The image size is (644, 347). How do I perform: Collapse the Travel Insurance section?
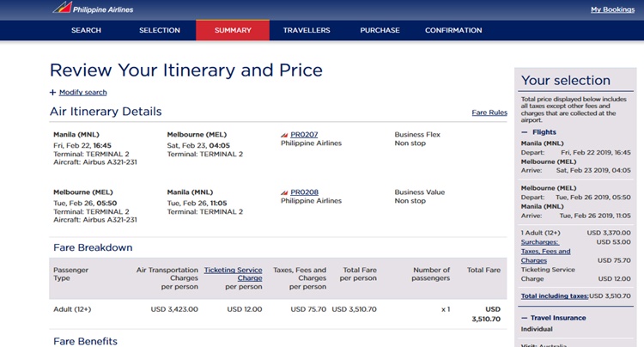(x=524, y=318)
